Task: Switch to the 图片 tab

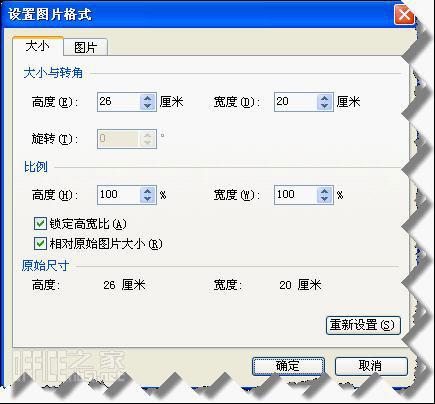Action: (x=85, y=47)
